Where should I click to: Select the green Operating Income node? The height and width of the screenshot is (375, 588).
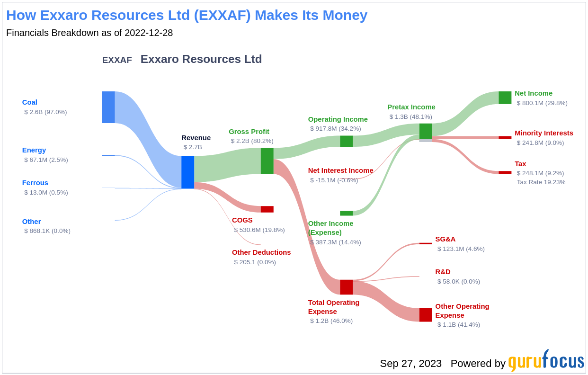[346, 141]
